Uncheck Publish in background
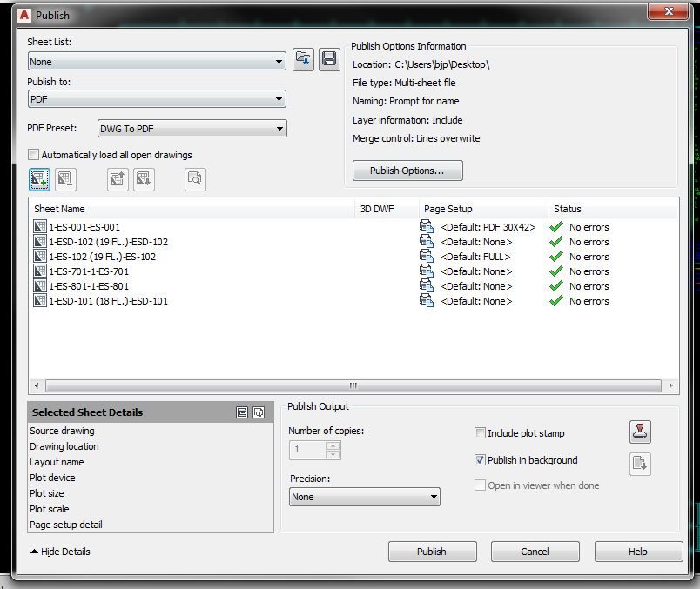This screenshot has width=700, height=589. coord(480,460)
